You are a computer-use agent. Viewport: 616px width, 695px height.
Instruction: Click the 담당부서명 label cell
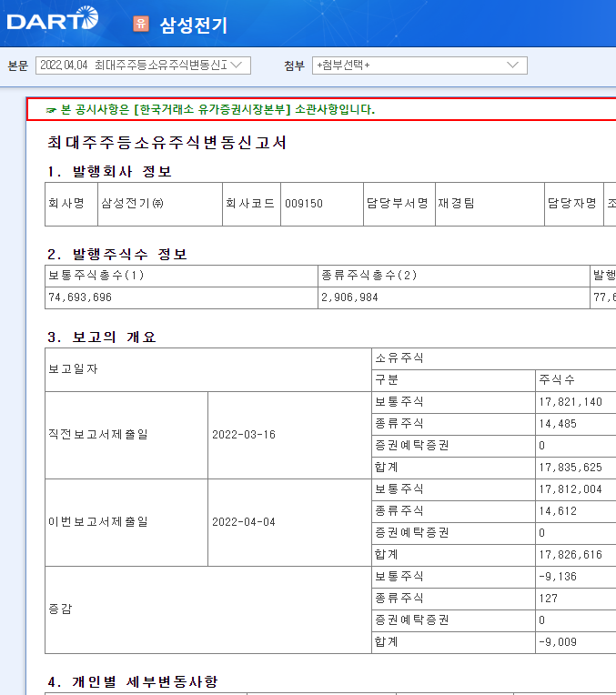tap(399, 204)
